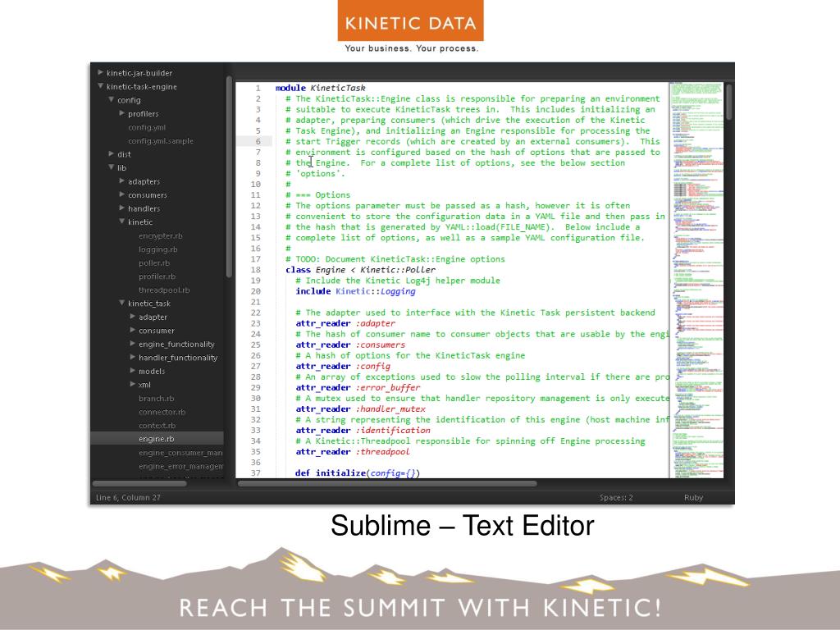Click the TODO comment on line 17
The height and width of the screenshot is (630, 840).
click(395, 259)
